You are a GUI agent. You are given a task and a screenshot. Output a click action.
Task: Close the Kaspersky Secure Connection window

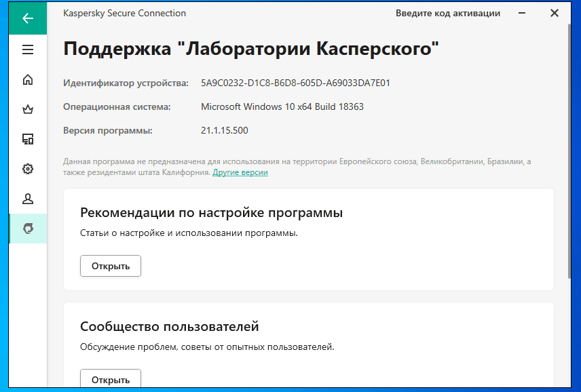coord(555,14)
